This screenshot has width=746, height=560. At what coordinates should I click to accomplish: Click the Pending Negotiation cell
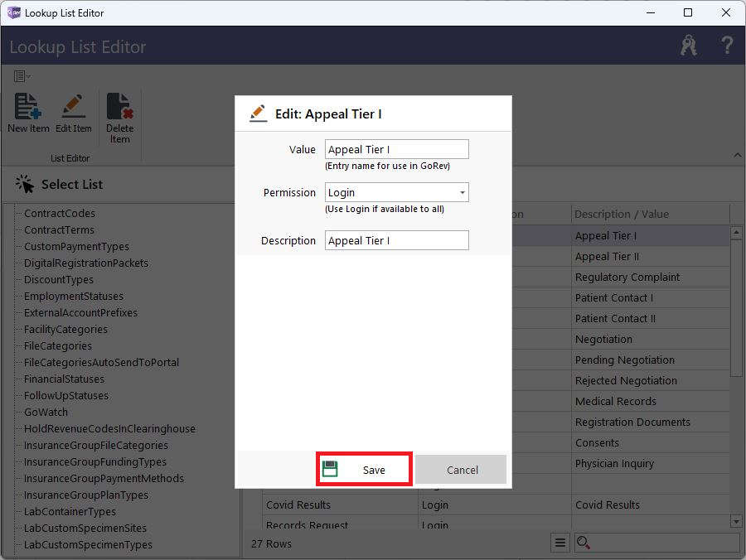(x=650, y=360)
